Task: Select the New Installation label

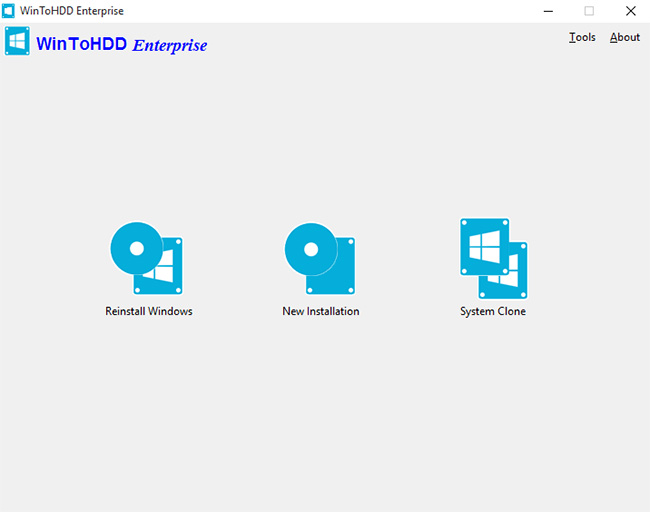Action: (321, 311)
